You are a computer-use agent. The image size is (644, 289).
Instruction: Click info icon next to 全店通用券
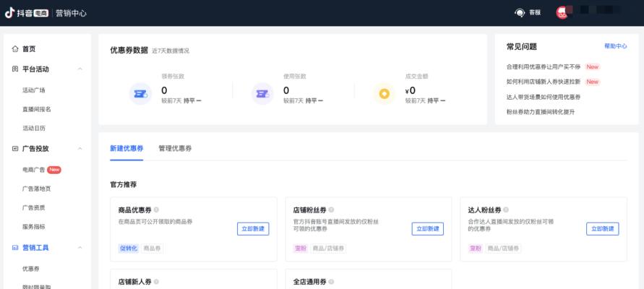(x=331, y=282)
